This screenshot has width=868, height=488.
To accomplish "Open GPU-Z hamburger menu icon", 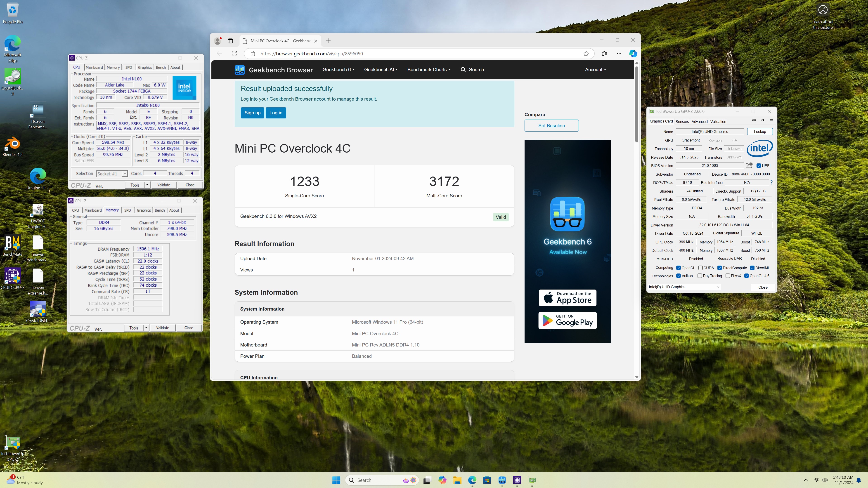I will point(771,120).
